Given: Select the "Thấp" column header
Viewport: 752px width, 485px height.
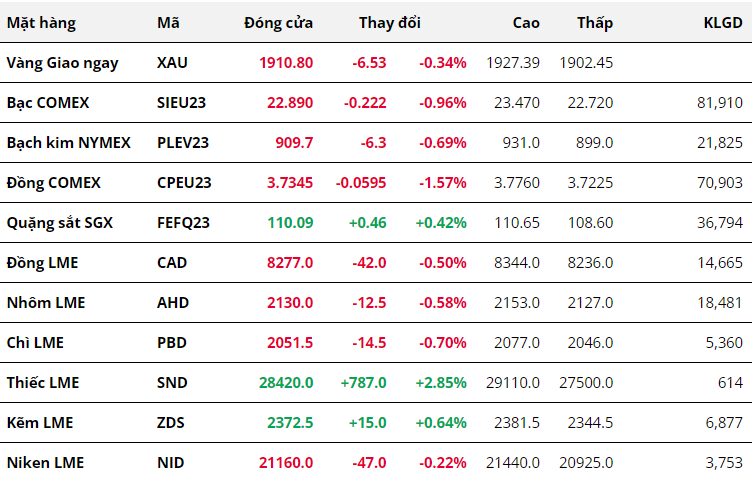Looking at the screenshot, I should pyautogui.click(x=595, y=23).
